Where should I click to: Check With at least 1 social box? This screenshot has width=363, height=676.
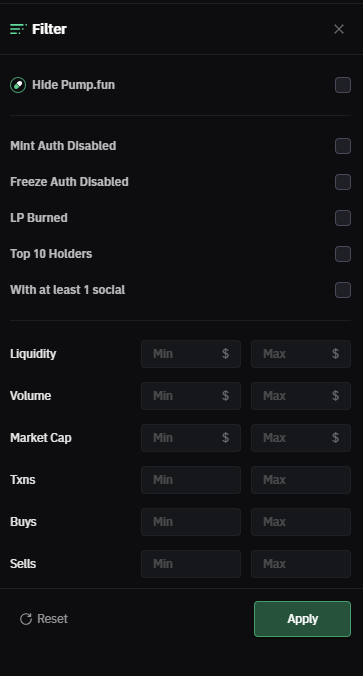[343, 290]
